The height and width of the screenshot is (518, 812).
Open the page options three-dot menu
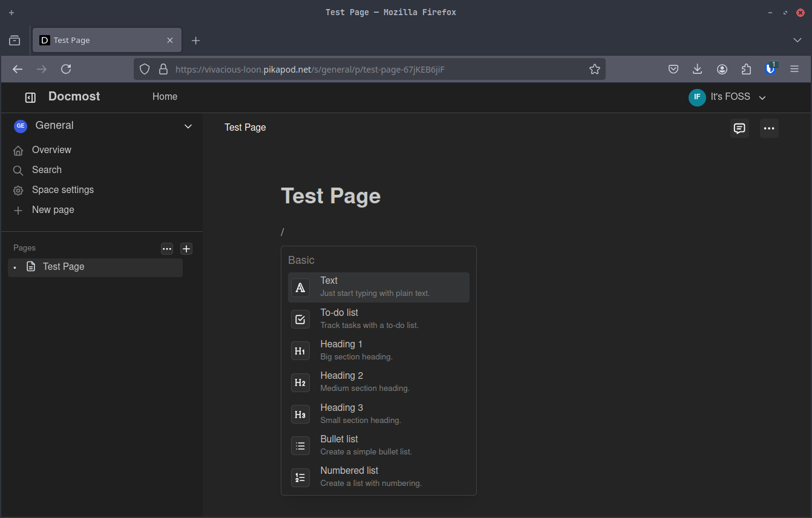[x=768, y=128]
